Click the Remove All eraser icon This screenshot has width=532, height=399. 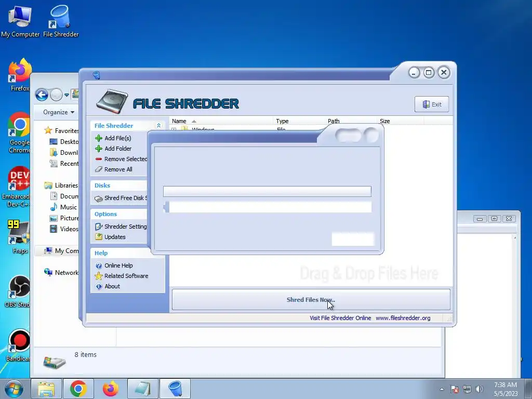click(99, 169)
